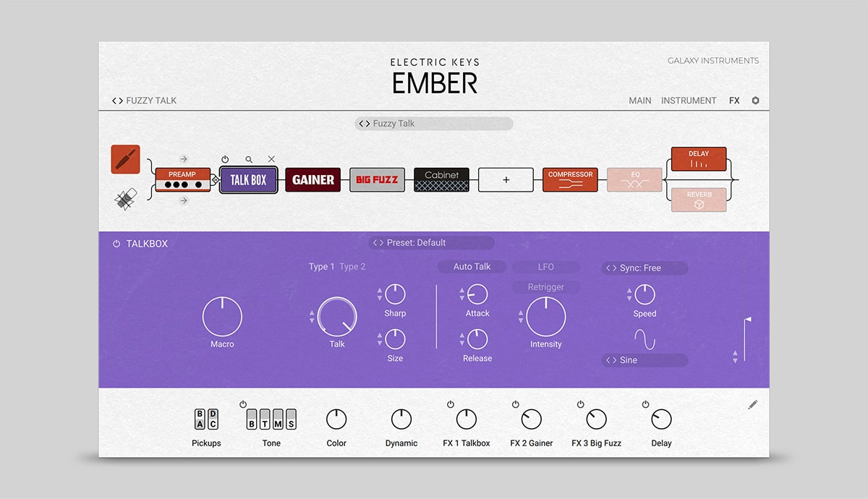Switch to the MAIN tab
Image resolution: width=868 pixels, height=499 pixels.
[639, 101]
